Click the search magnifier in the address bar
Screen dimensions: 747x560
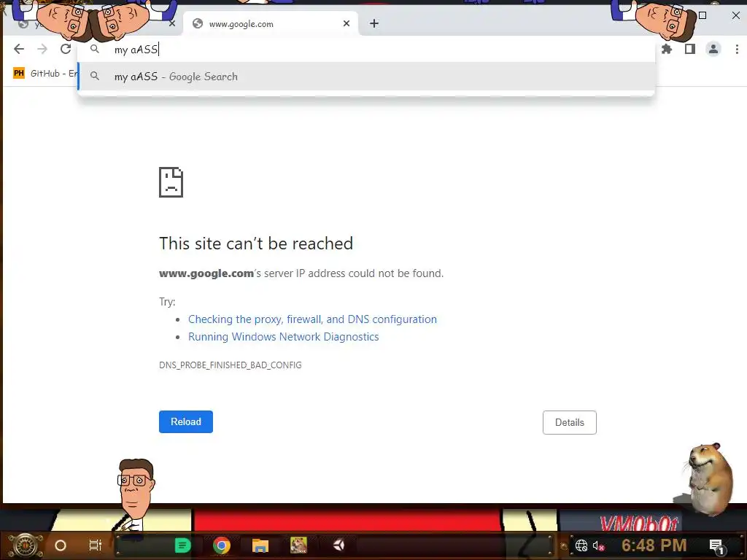pyautogui.click(x=95, y=49)
